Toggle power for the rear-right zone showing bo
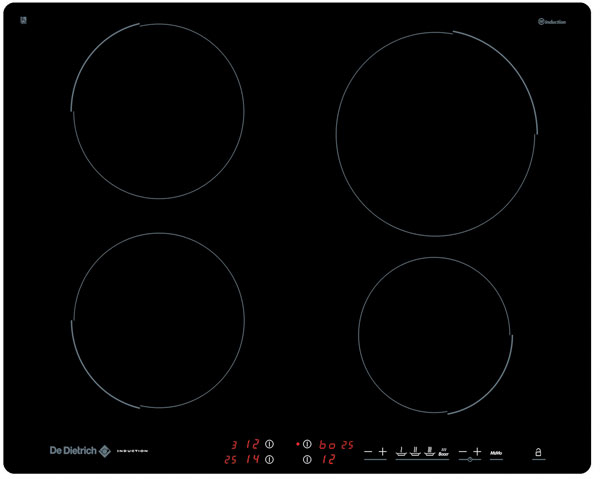Image resolution: width=600 pixels, height=479 pixels. pos(307,444)
